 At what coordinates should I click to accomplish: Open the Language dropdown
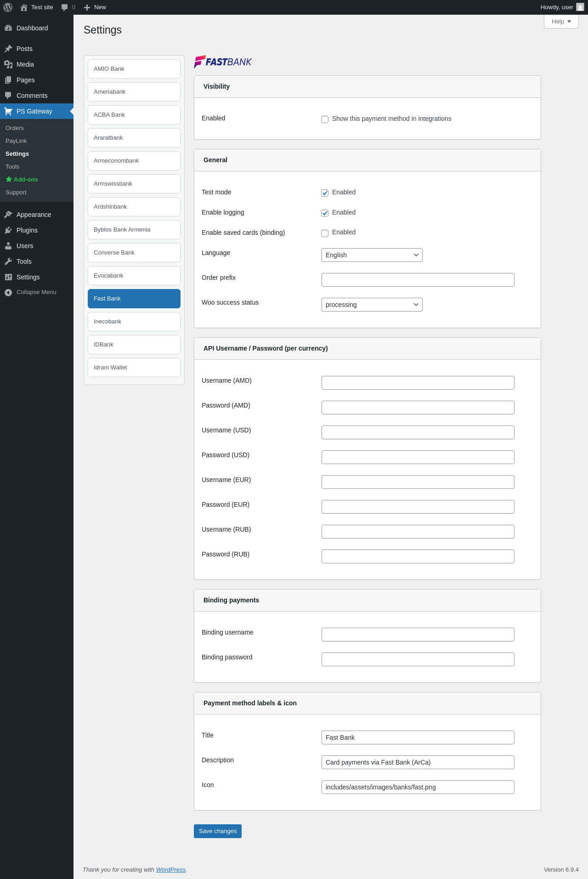372,255
